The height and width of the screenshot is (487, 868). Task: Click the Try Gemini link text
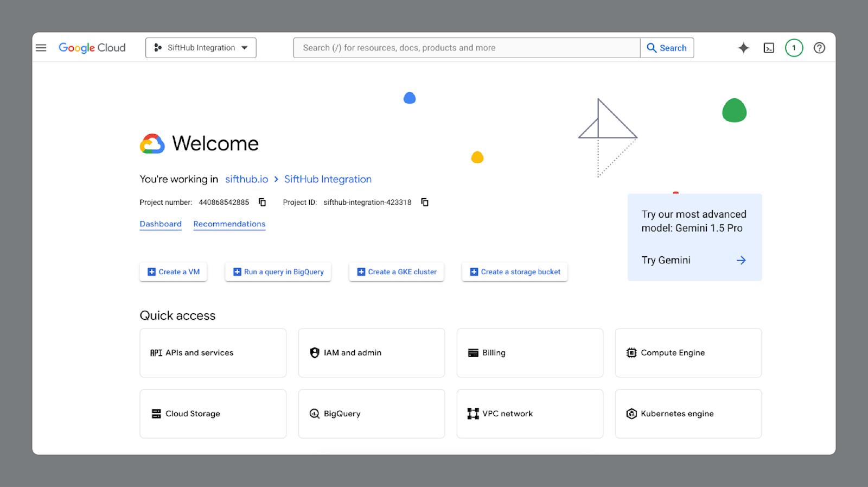pyautogui.click(x=666, y=260)
